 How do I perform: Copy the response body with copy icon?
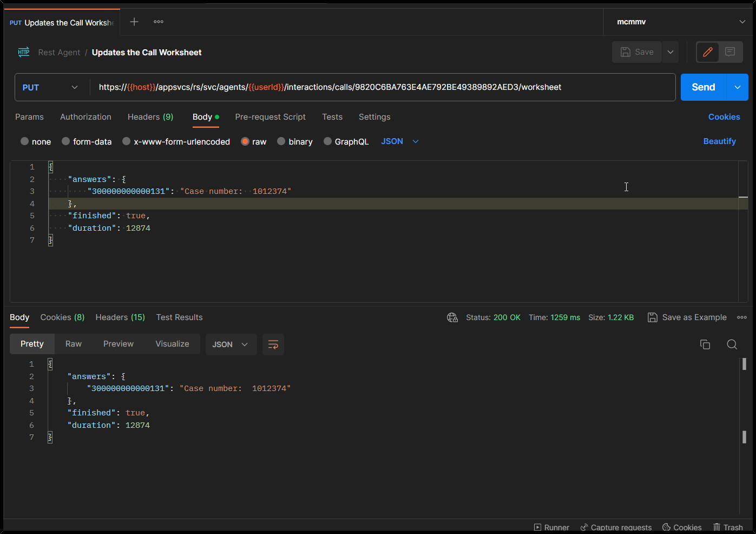[705, 344]
